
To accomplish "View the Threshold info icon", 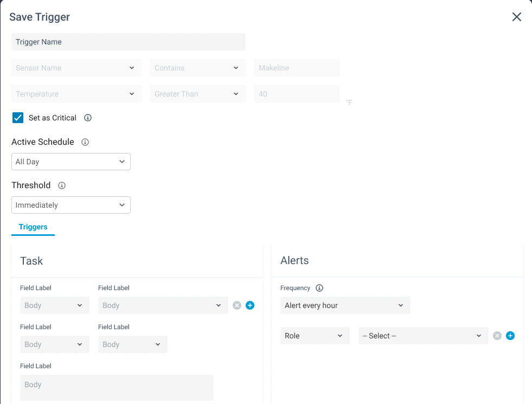I will [61, 185].
